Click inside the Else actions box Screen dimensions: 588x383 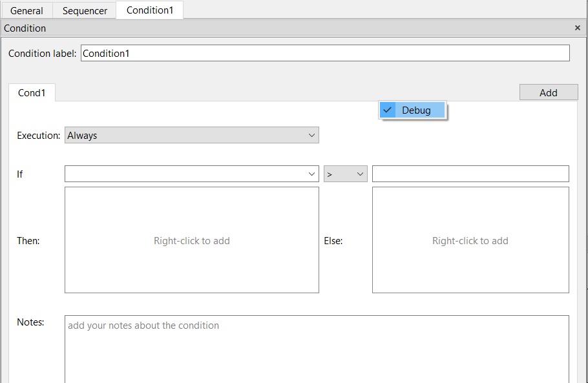[x=470, y=240]
